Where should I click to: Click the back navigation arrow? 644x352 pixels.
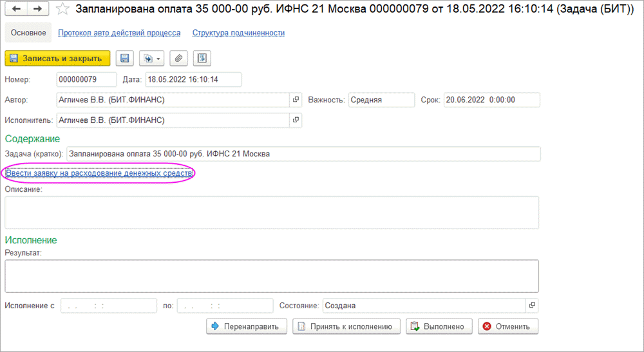[16, 9]
